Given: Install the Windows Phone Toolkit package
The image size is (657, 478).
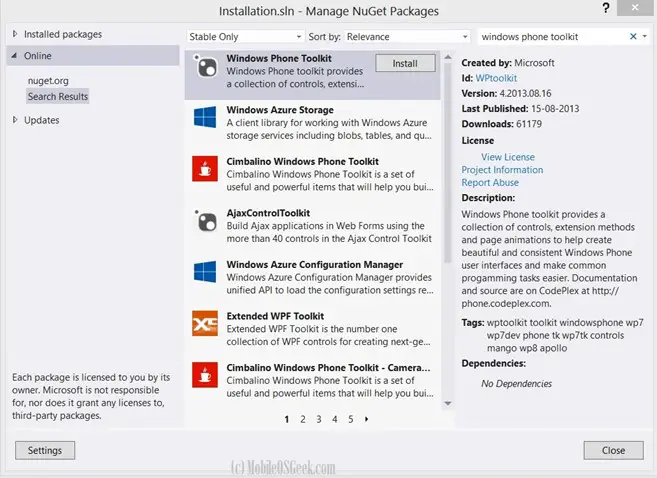Looking at the screenshot, I should (x=405, y=63).
